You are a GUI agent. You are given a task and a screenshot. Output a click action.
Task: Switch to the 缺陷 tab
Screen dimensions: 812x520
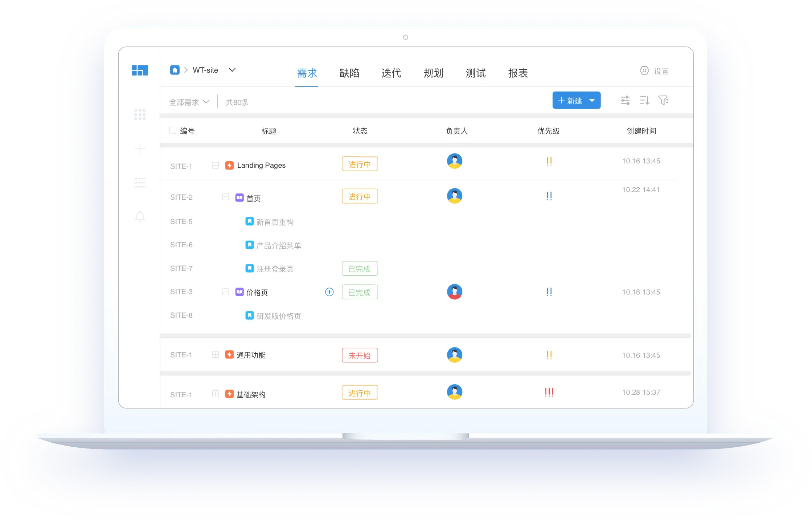(x=349, y=73)
